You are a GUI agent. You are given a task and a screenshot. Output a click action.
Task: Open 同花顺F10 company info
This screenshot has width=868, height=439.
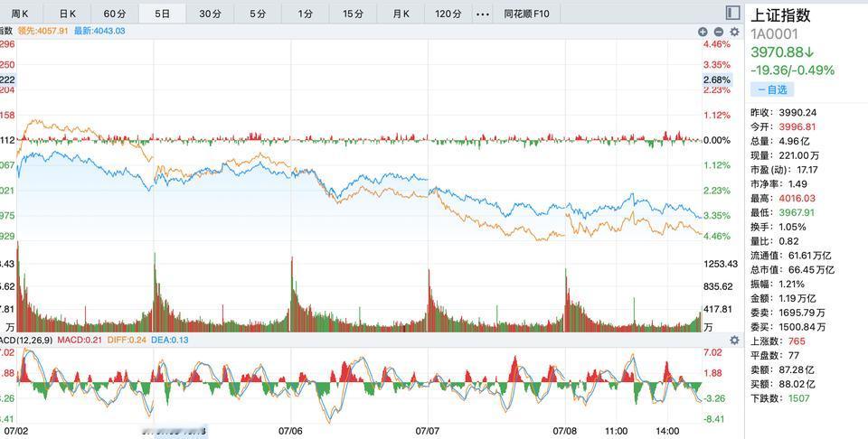click(x=526, y=14)
